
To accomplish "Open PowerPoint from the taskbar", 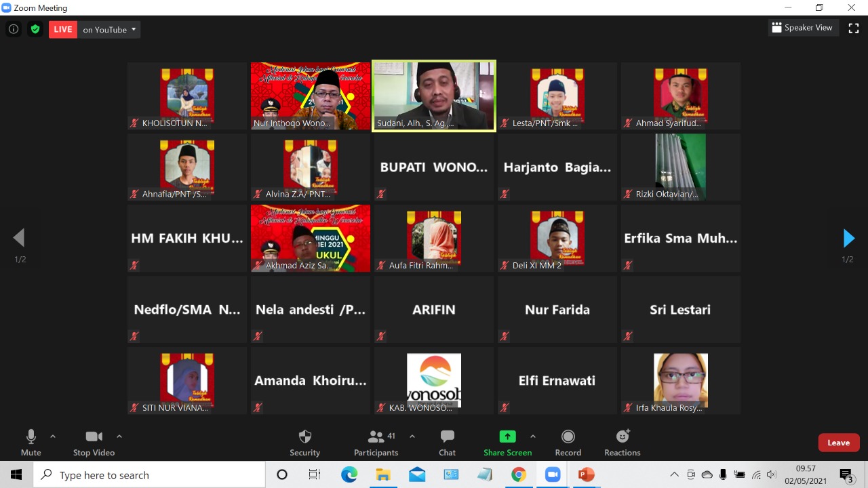I will 587,475.
